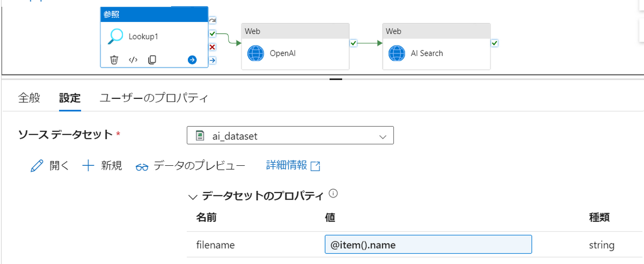Viewport: 644px width, 264px height.
Task: Click データのプレビュー button
Action: tap(191, 166)
